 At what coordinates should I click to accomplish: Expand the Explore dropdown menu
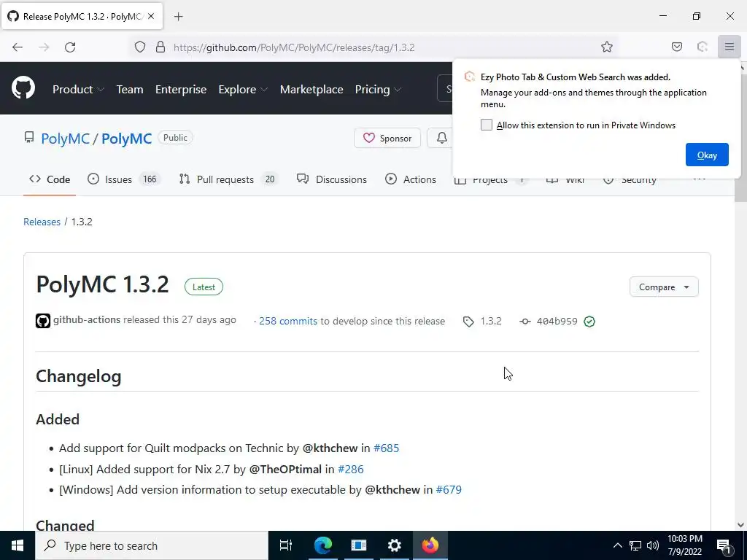(x=243, y=89)
